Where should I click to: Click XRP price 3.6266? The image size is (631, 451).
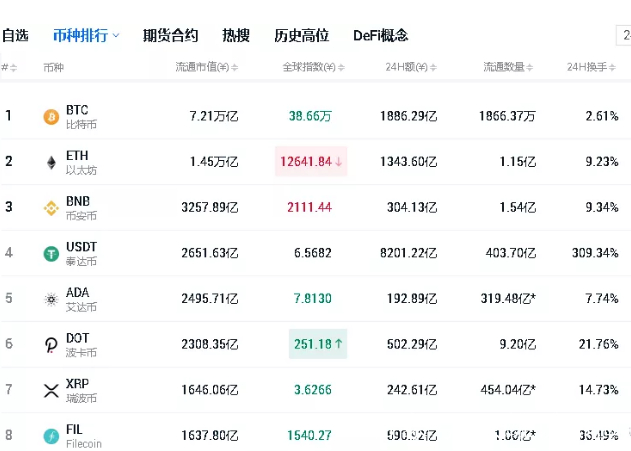coord(313,390)
